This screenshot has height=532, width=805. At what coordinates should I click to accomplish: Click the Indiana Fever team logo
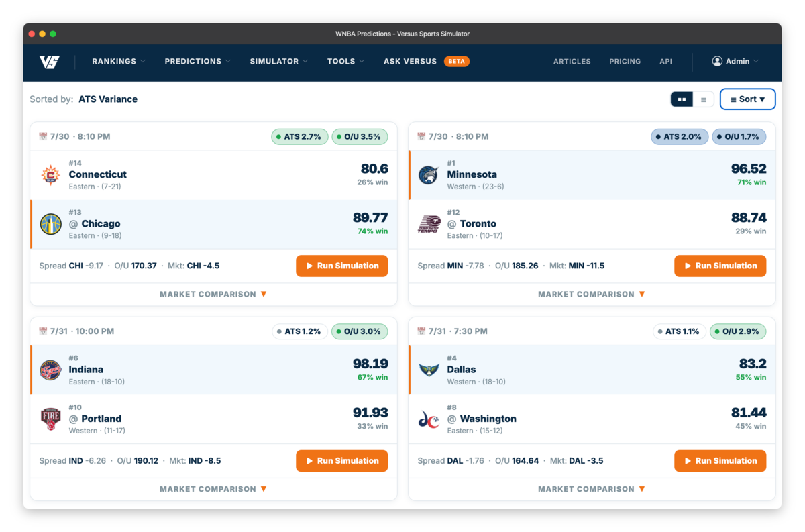coord(51,370)
